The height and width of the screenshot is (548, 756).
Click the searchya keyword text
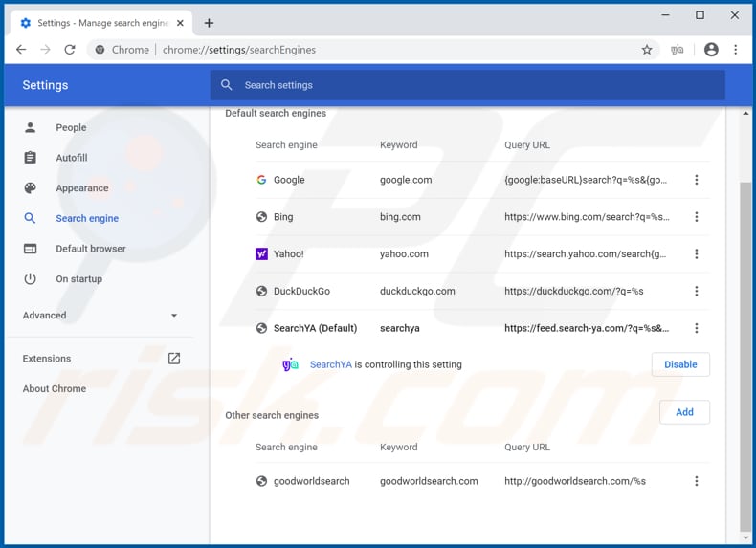tap(400, 328)
